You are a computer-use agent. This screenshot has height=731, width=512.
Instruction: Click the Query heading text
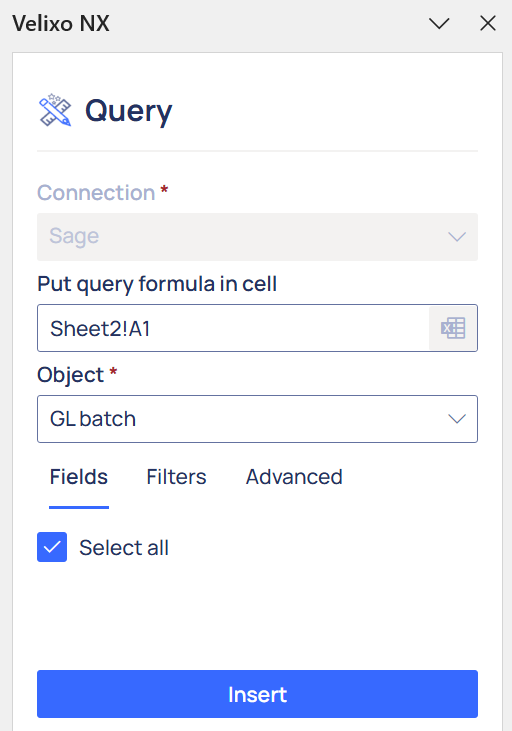[x=129, y=111]
